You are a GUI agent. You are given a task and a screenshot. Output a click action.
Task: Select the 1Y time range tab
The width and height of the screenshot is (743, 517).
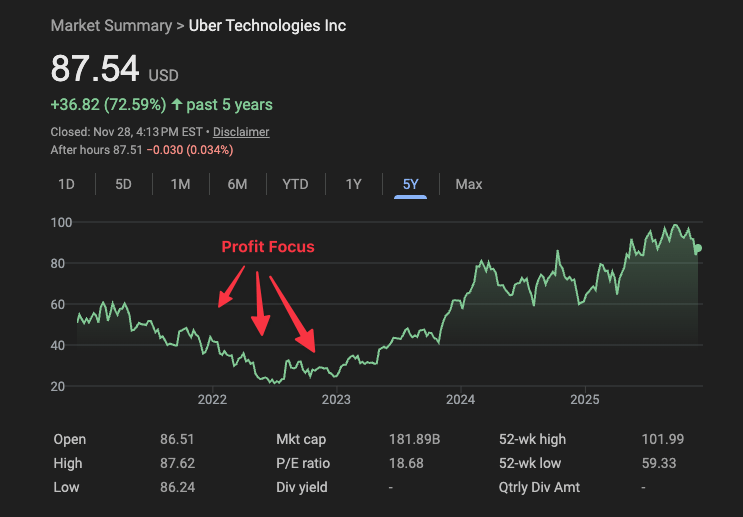(353, 184)
